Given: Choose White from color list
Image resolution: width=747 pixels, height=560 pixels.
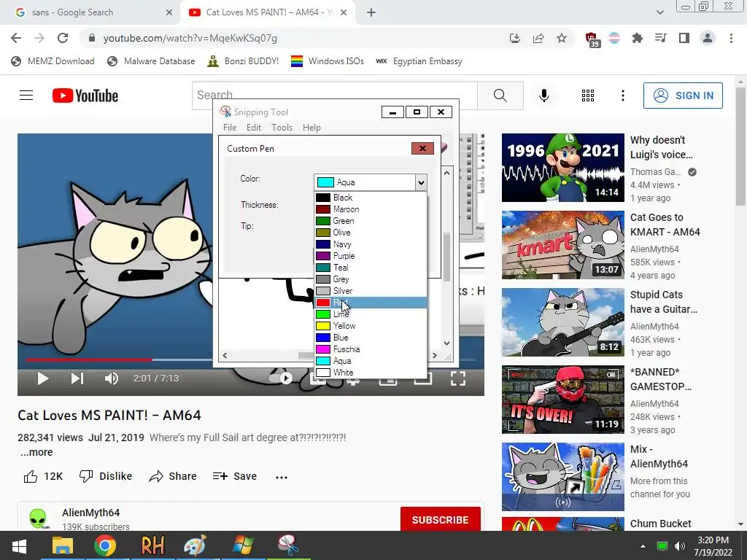Looking at the screenshot, I should [371, 373].
